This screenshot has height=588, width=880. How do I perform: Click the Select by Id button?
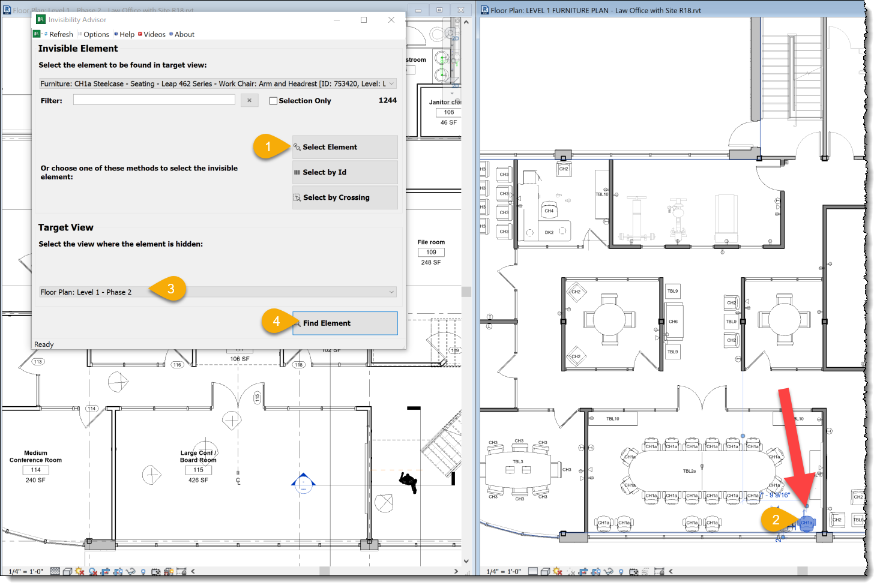point(345,172)
